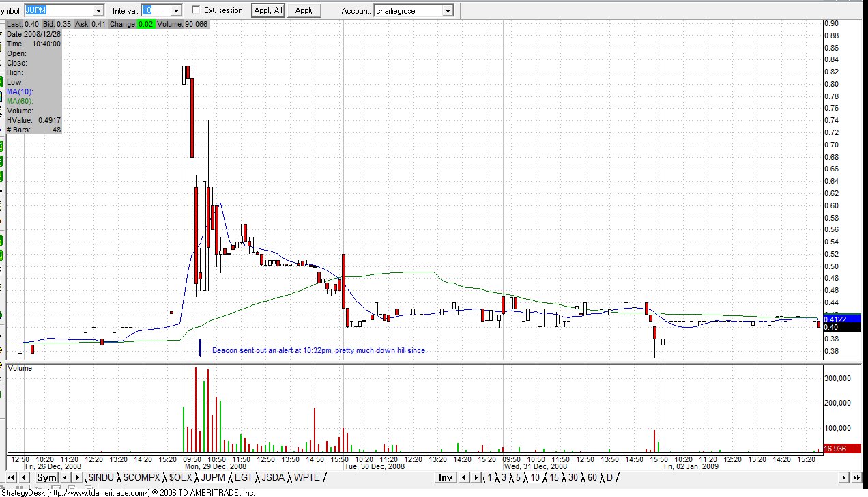Image resolution: width=868 pixels, height=497 pixels.
Task: Click the Apply All button
Action: 268,10
